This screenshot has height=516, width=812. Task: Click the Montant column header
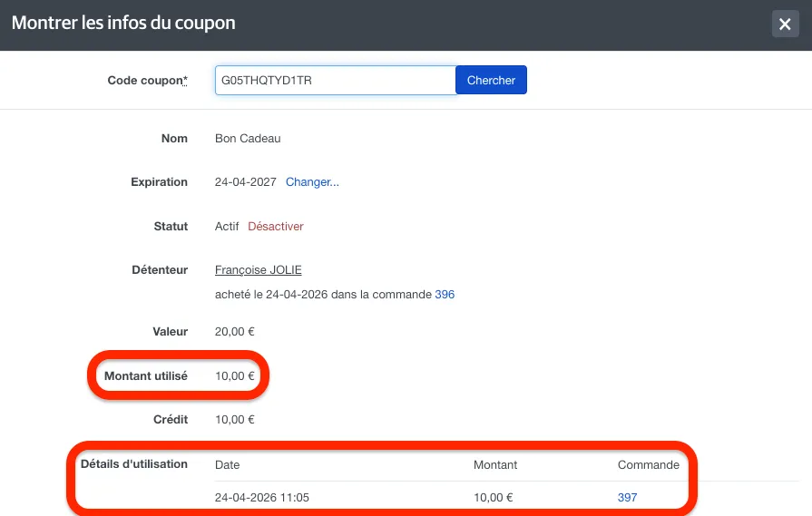(495, 464)
